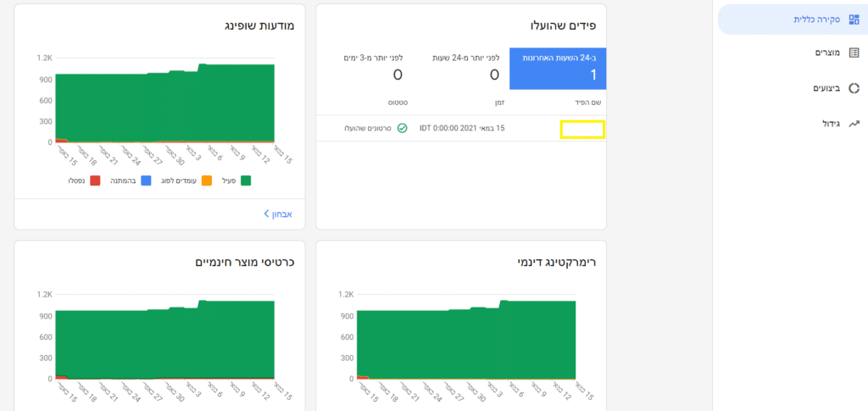
Task: Click the רימרקטינג דינמי green area chart
Action: click(466, 342)
